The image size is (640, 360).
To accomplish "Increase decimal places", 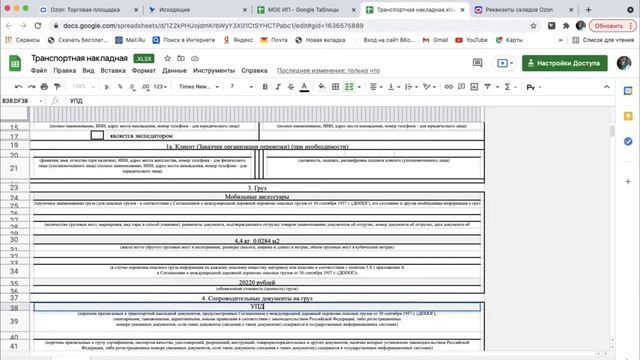I will (145, 87).
